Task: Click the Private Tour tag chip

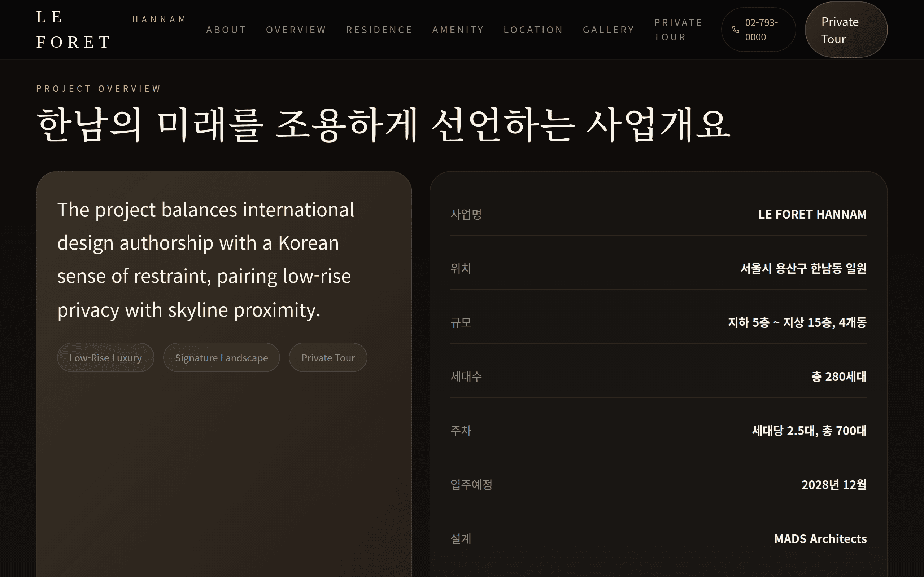Action: [328, 358]
